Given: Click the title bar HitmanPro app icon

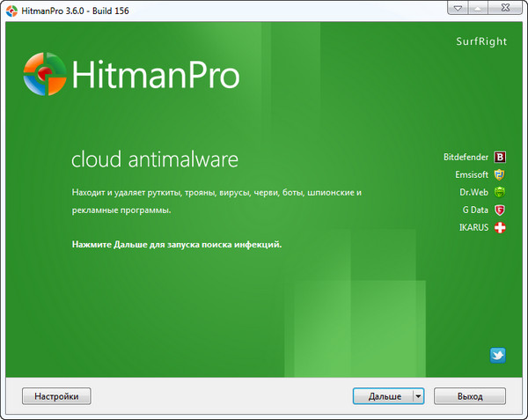Looking at the screenshot, I should [x=11, y=11].
